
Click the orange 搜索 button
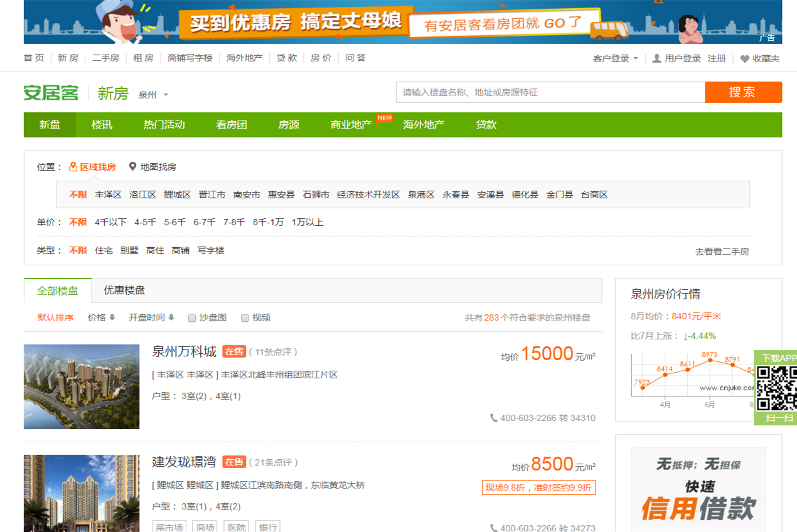click(x=743, y=92)
